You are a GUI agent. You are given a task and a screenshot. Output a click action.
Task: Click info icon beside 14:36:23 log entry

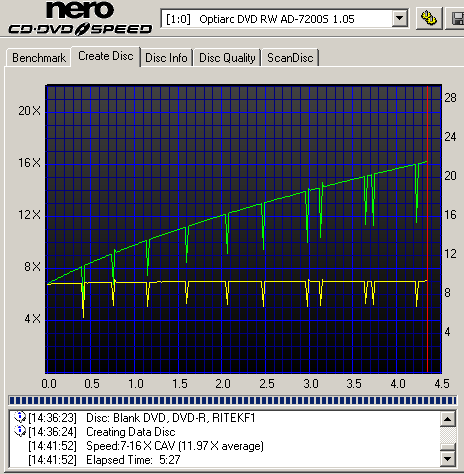point(20,417)
